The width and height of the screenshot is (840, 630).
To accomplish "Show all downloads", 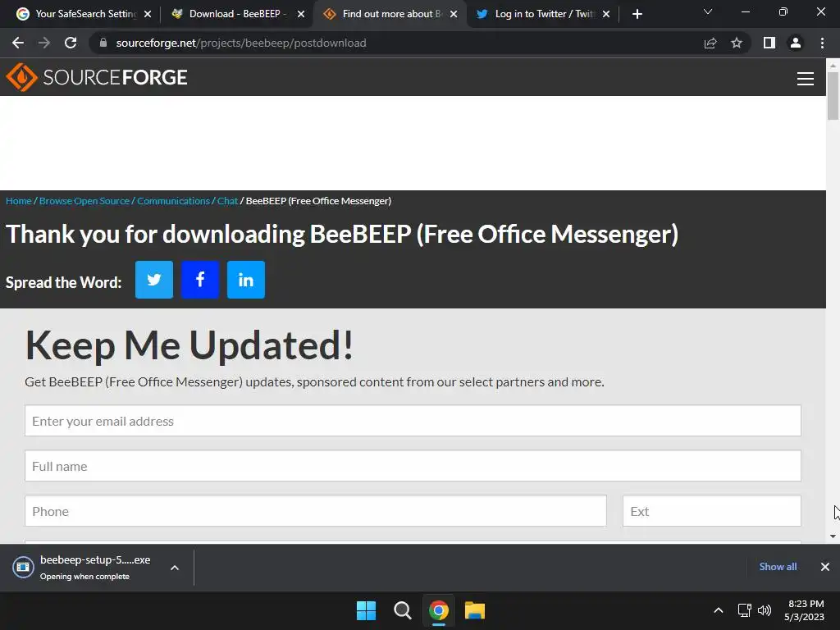I will click(778, 567).
